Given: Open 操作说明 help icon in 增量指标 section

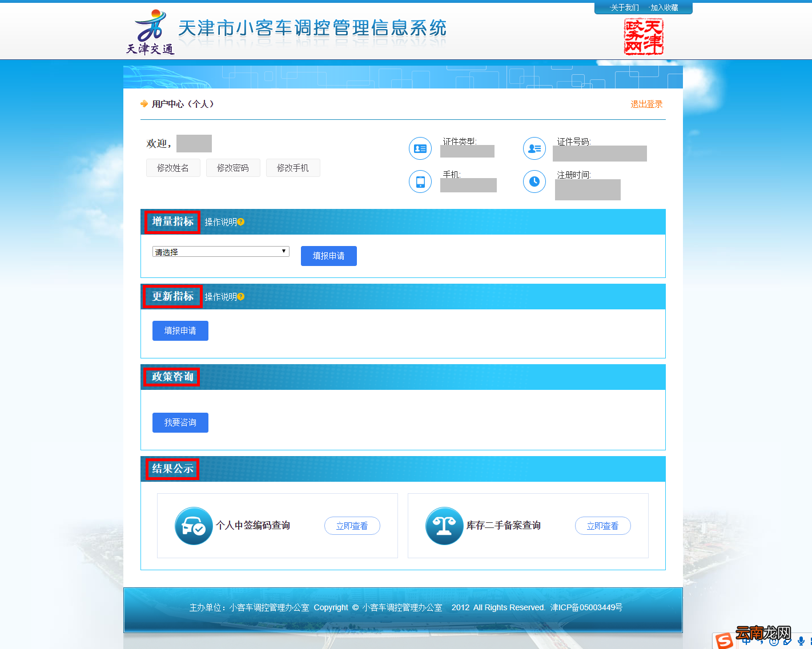Looking at the screenshot, I should coord(240,222).
